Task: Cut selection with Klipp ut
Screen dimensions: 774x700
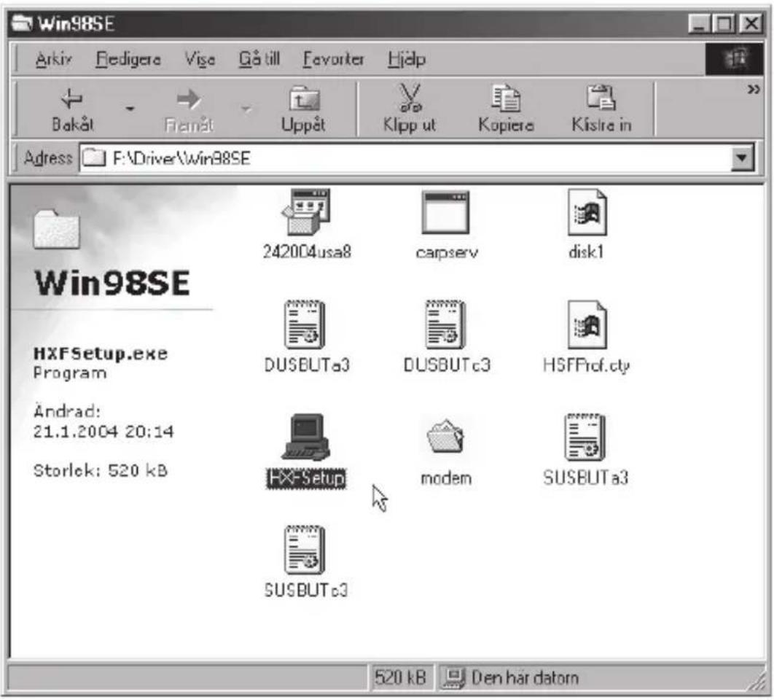Action: point(410,109)
